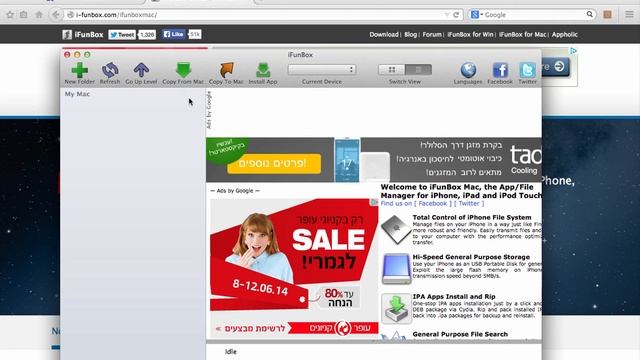This screenshot has width=640, height=360.
Task: Open the browser home page
Action: (x=39, y=15)
